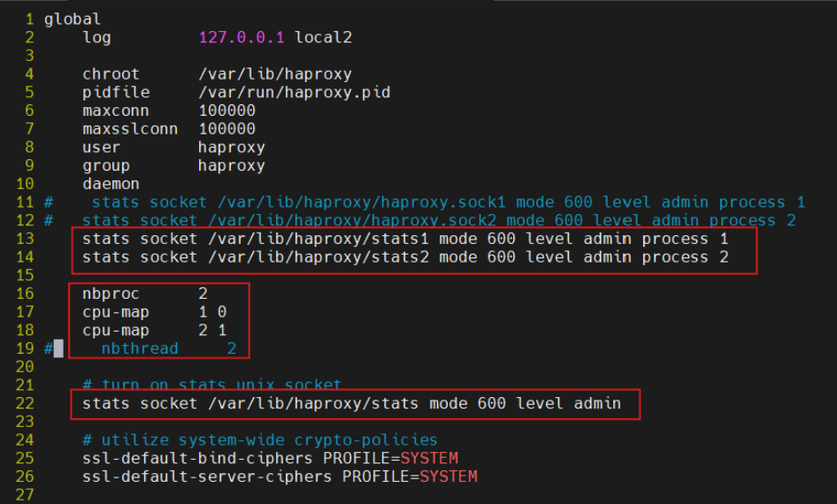
Task: Click the "pidfile" keyword
Action: [x=115, y=92]
